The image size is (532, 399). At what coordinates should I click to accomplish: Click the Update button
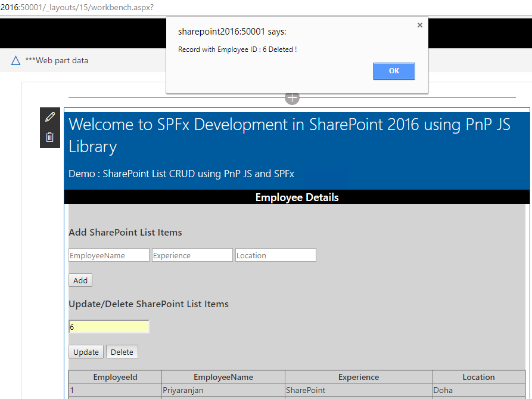click(x=86, y=352)
